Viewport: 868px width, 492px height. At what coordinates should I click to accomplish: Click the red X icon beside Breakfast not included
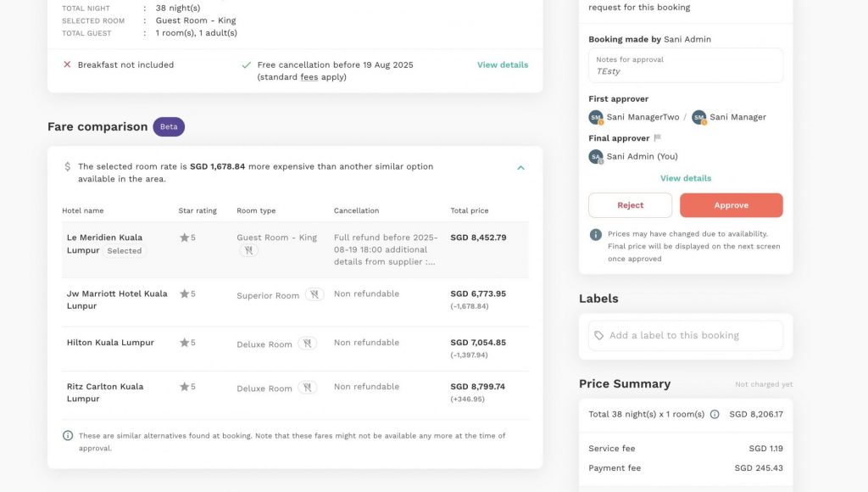(x=67, y=64)
